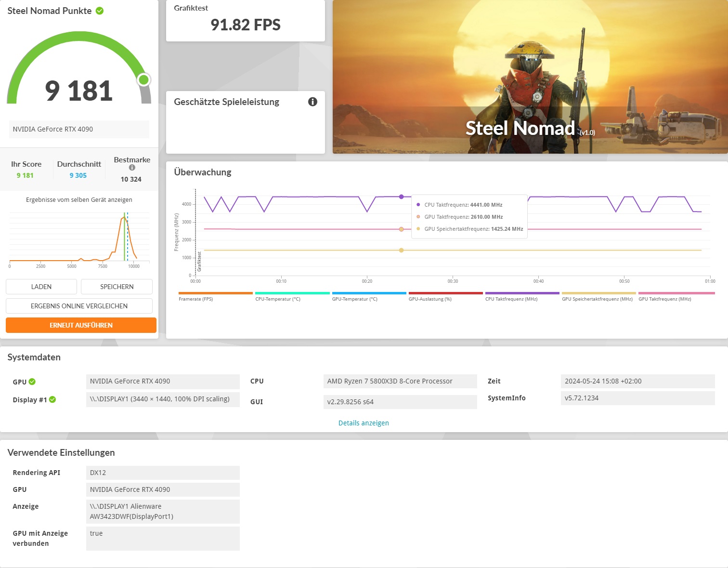Click the Durchschnitt value 9 305
Screen dimensions: 728x568
click(78, 175)
